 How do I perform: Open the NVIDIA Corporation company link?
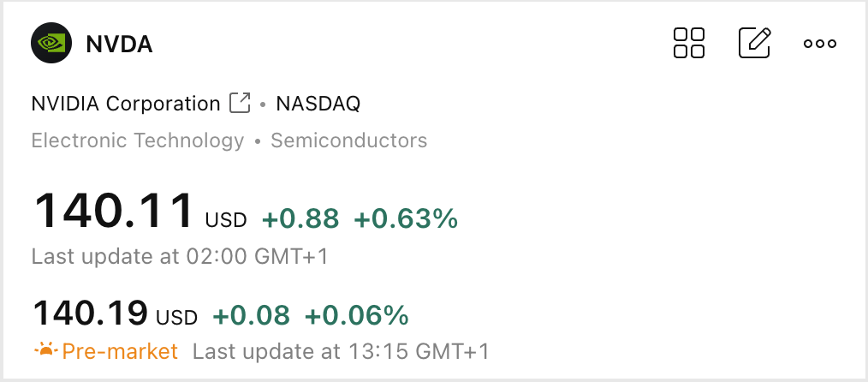tap(126, 104)
